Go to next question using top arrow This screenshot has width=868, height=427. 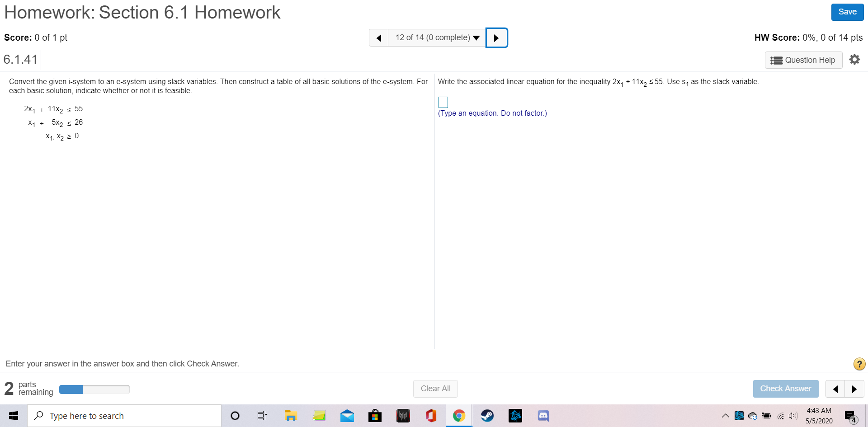[x=496, y=38]
